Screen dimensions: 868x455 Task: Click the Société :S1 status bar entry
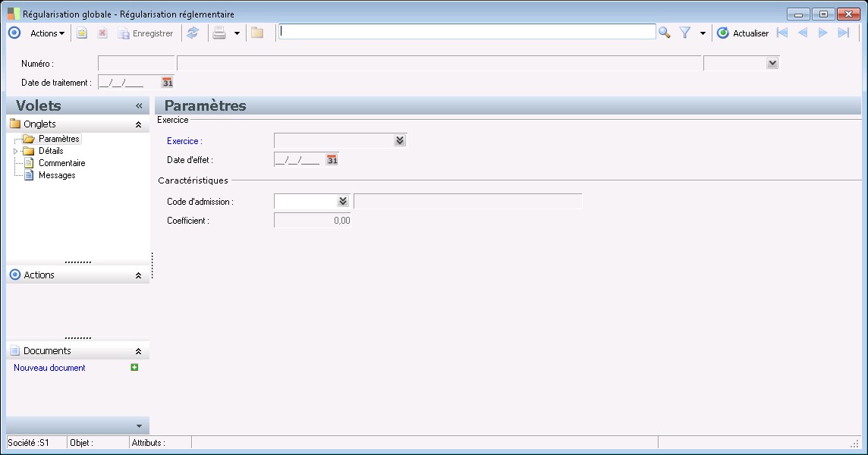point(28,443)
